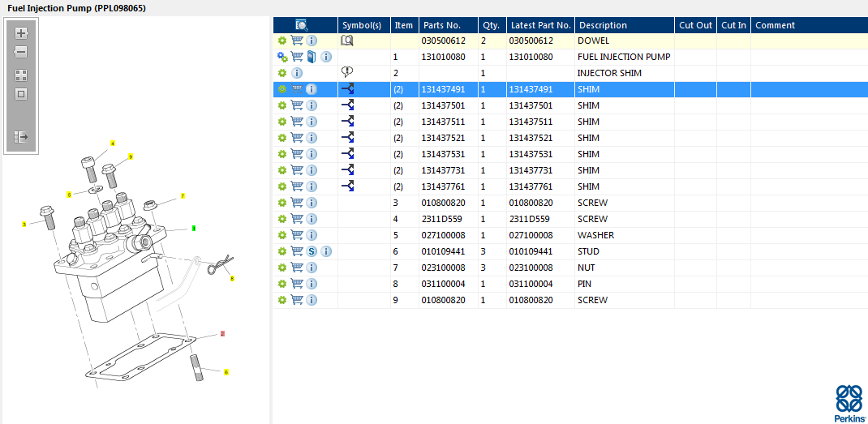Open the book icon for part 131010080

point(312,57)
